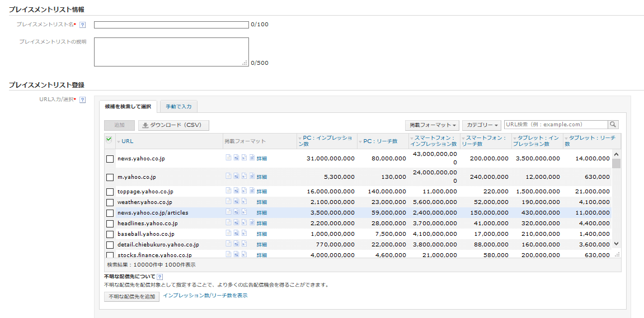The width and height of the screenshot is (644, 318).
Task: Check the m.yahoo.co.jp row checkbox
Action: [110, 178]
